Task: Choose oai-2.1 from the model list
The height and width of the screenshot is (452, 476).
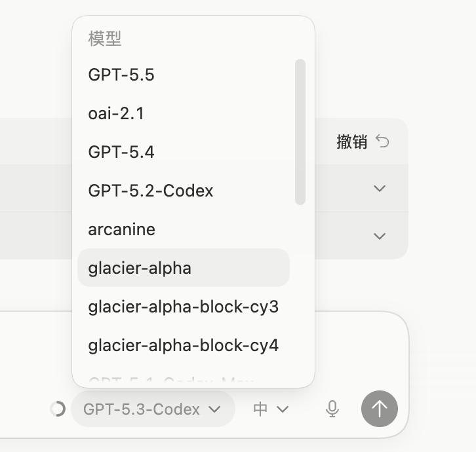Action: coord(184,113)
